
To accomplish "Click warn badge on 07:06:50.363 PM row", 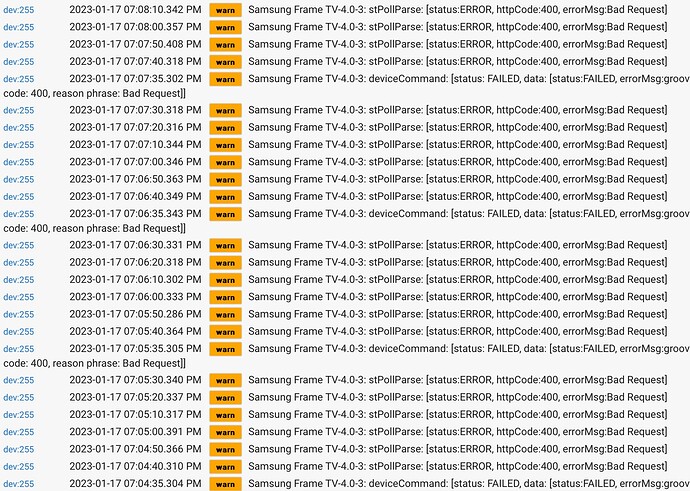I will (225, 180).
